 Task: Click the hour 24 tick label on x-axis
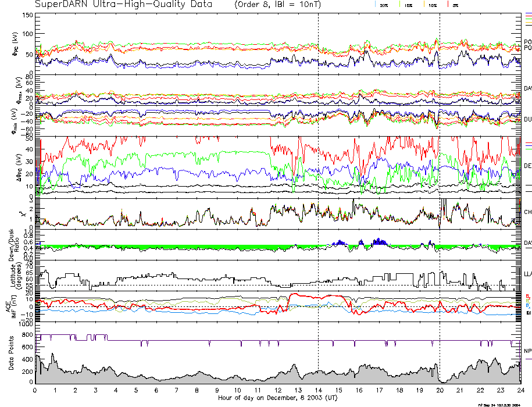tap(520, 390)
